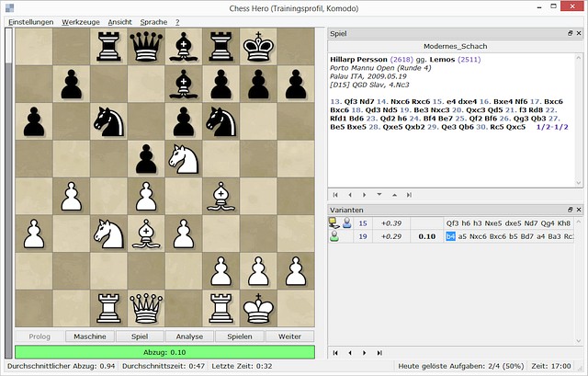Select the Qf3 move in first variation
The image size is (588, 376).
point(452,223)
